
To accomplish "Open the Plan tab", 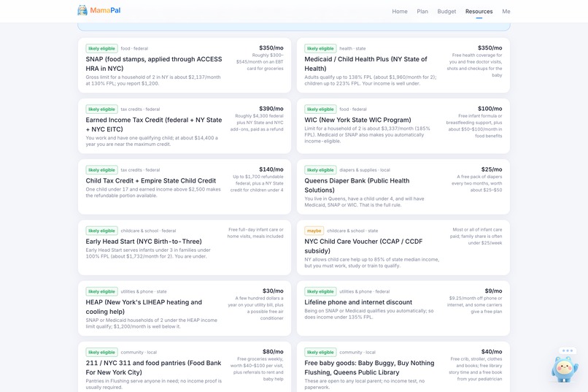I will [422, 11].
